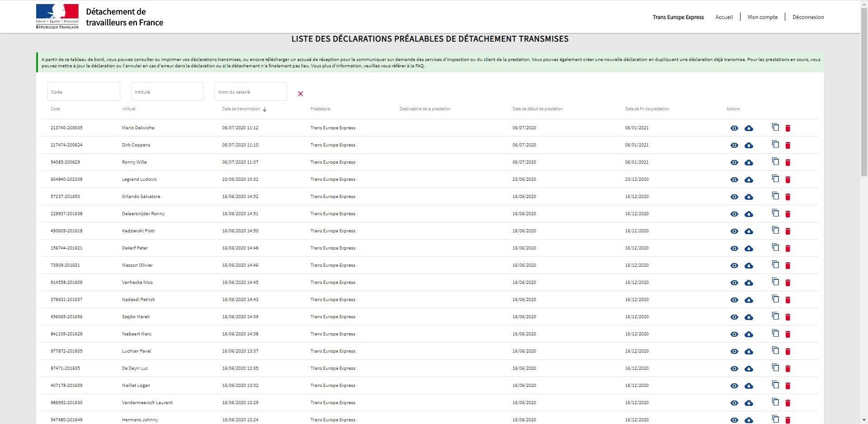View the Dirk Coppens declaration
The height and width of the screenshot is (424, 868).
734,146
